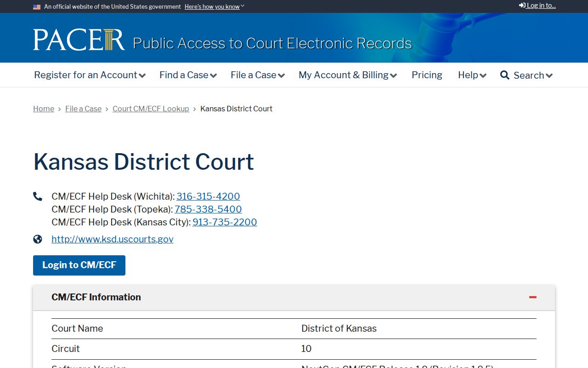This screenshot has width=588, height=368.
Task: Collapse the CM/ECF Information section
Action: coord(533,297)
